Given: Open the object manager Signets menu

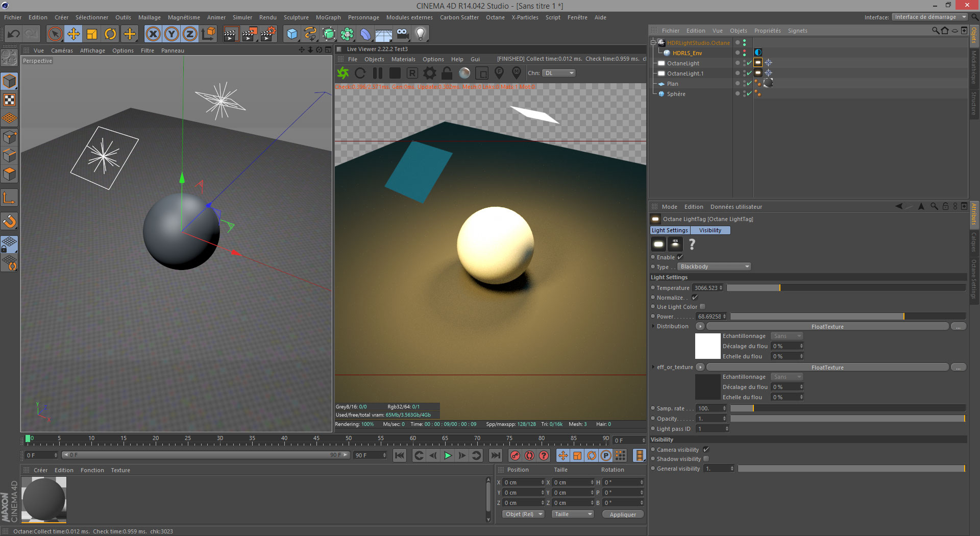Looking at the screenshot, I should click(x=797, y=31).
